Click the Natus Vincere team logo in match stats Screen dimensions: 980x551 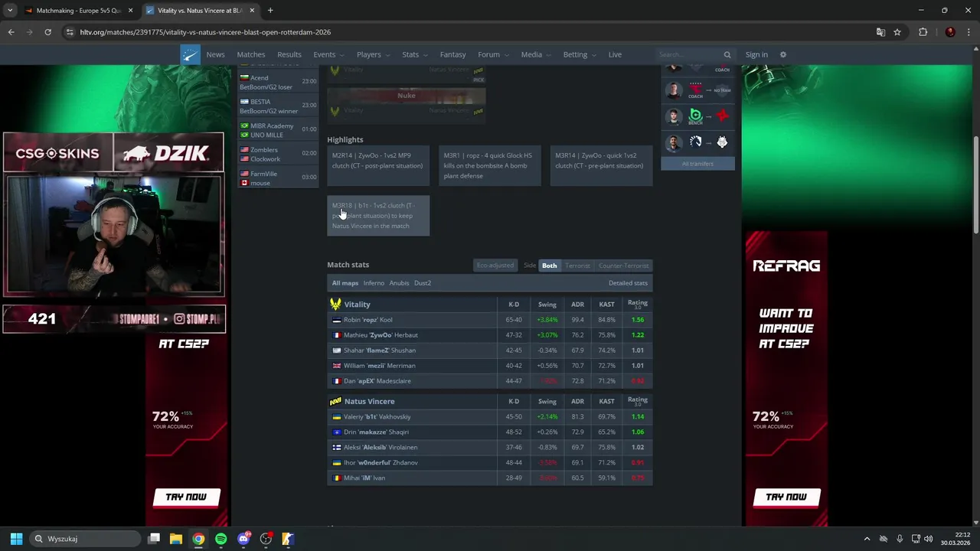[335, 401]
